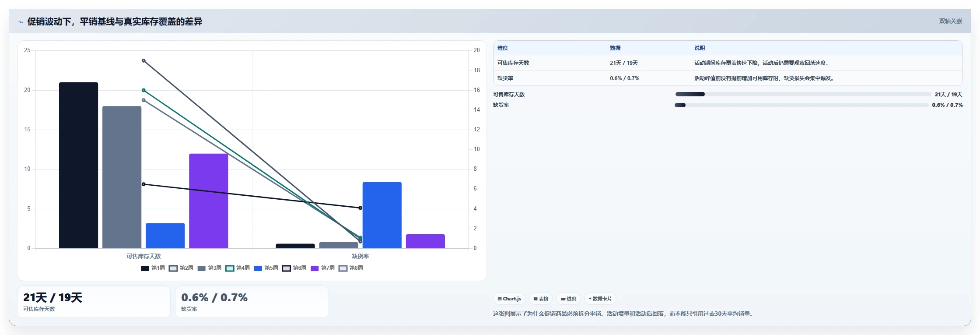Click the chart icon beside the title

21,22
